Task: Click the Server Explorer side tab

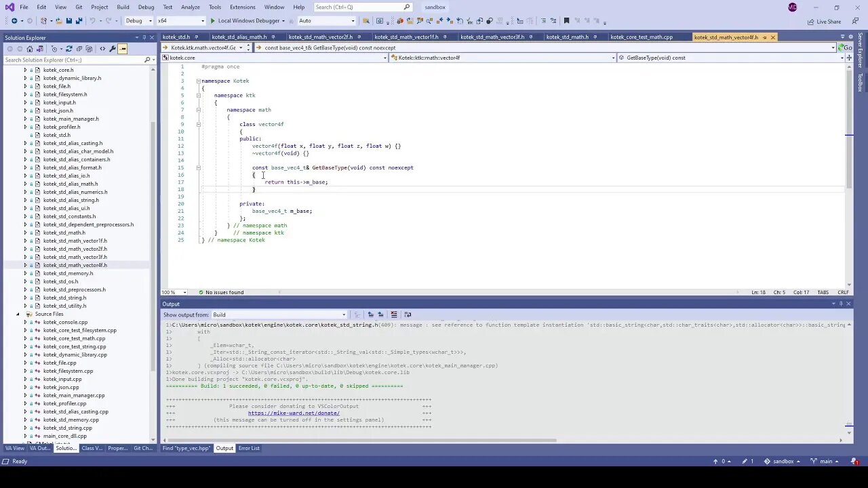Action: (860, 49)
